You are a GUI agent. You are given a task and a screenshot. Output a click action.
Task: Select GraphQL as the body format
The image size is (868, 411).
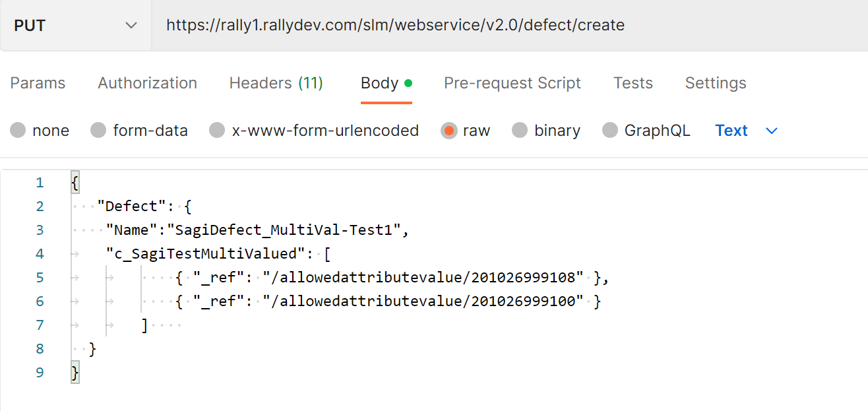point(610,131)
